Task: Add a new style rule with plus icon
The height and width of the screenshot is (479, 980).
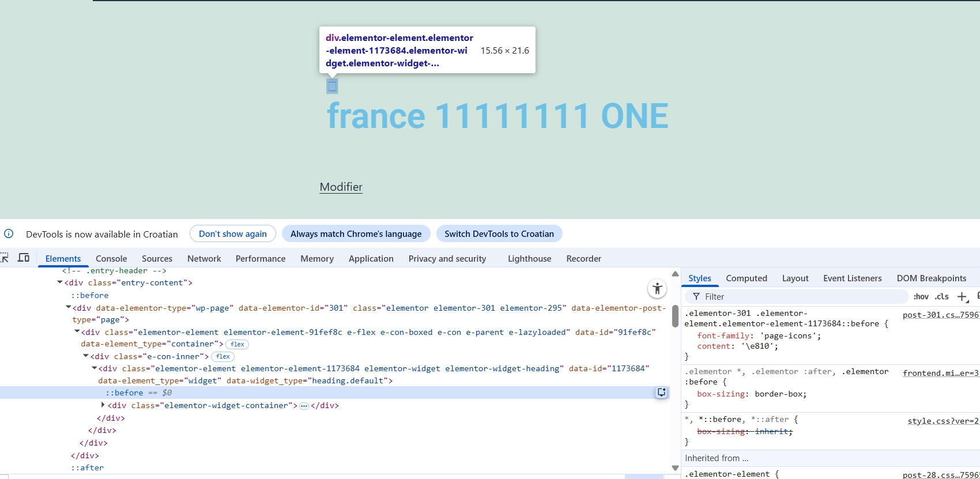Action: [962, 297]
